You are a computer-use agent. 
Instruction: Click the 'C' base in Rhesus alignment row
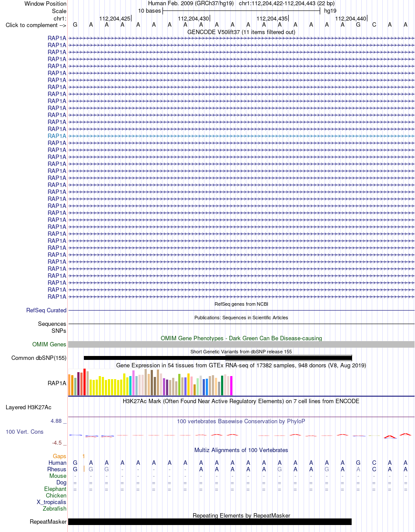(x=374, y=469)
